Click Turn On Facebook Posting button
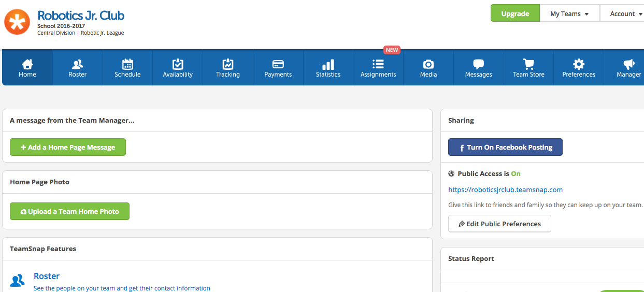The height and width of the screenshot is (292, 644). pyautogui.click(x=505, y=147)
